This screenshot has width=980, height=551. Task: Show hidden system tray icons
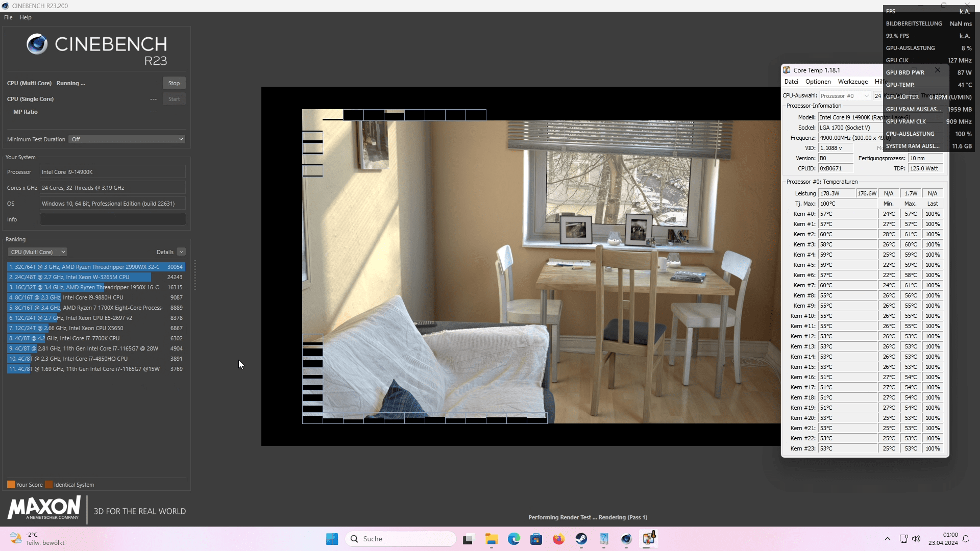[887, 539]
